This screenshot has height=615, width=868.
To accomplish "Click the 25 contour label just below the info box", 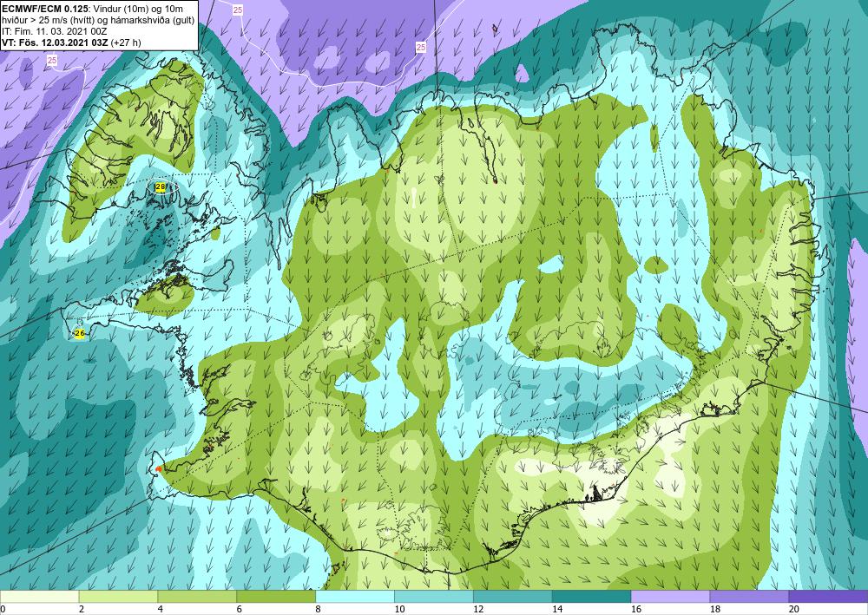I will (x=52, y=60).
